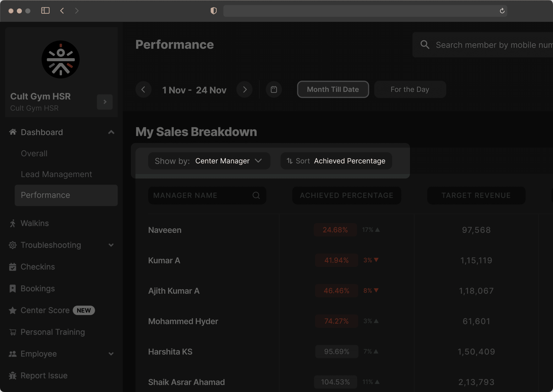Click the member search magnifier icon
Viewport: 553px width, 392px height.
pyautogui.click(x=425, y=45)
